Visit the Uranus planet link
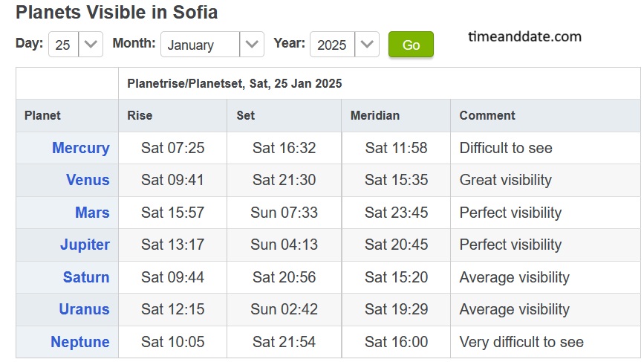This screenshot has width=644, height=362. (x=84, y=309)
